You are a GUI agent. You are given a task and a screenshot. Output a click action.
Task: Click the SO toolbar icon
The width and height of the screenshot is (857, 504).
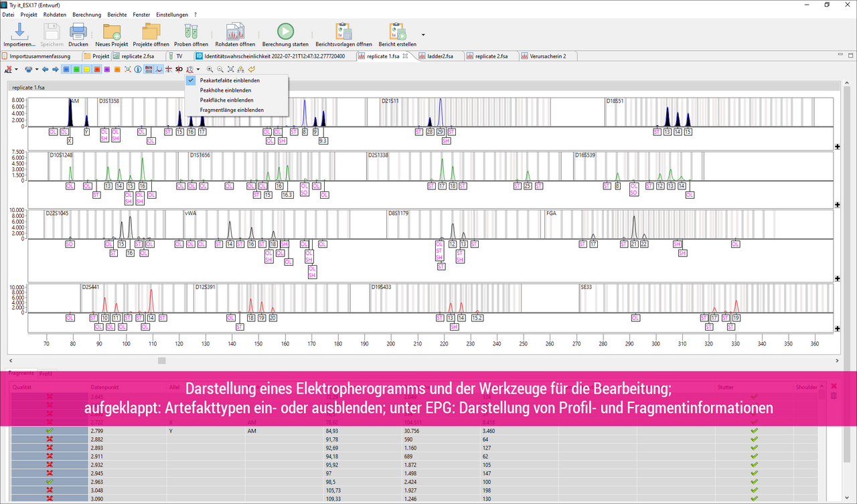point(179,69)
